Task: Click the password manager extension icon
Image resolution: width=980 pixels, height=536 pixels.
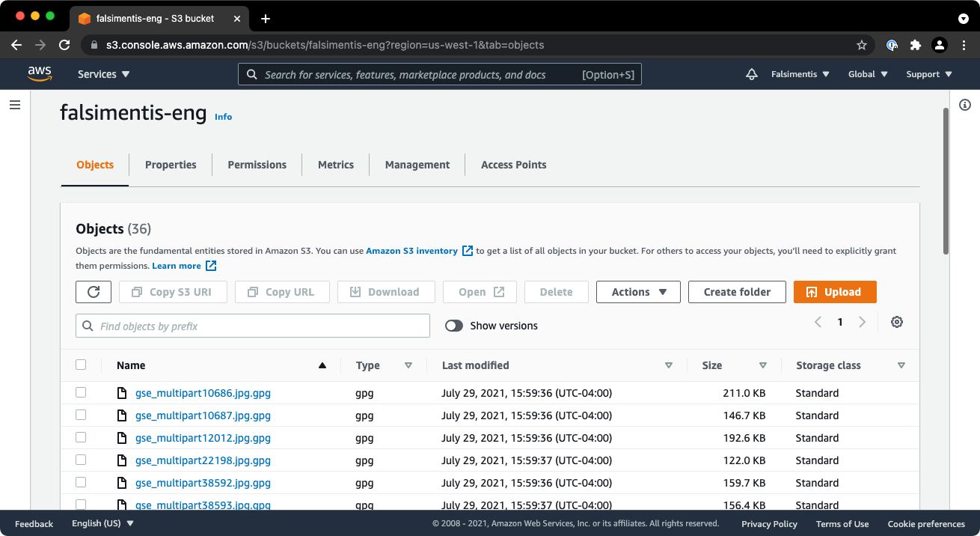Action: click(892, 45)
